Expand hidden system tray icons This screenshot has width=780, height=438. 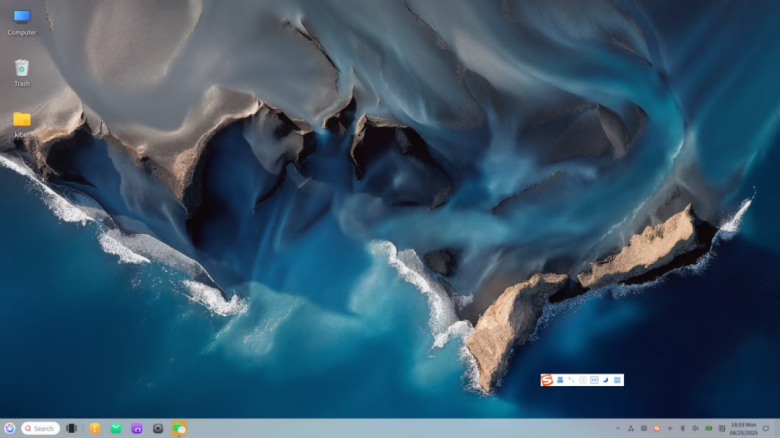(x=617, y=428)
